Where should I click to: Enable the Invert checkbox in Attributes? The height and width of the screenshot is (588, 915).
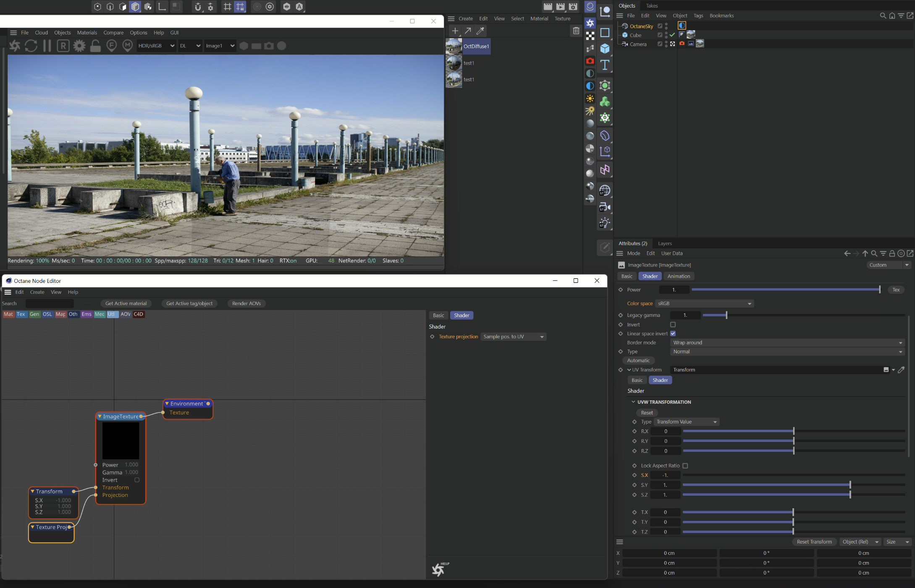click(673, 324)
